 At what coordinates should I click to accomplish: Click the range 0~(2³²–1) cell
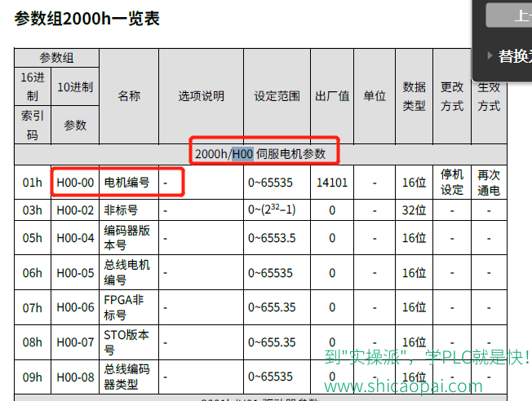pos(277,210)
